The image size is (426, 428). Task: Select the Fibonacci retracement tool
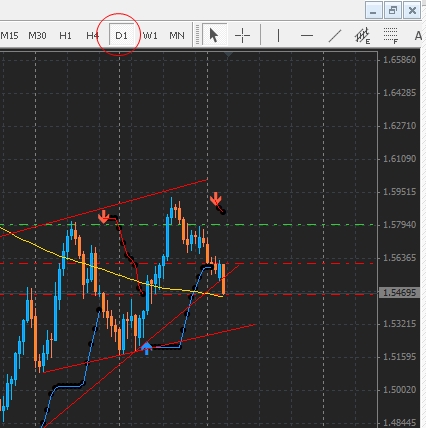[391, 35]
